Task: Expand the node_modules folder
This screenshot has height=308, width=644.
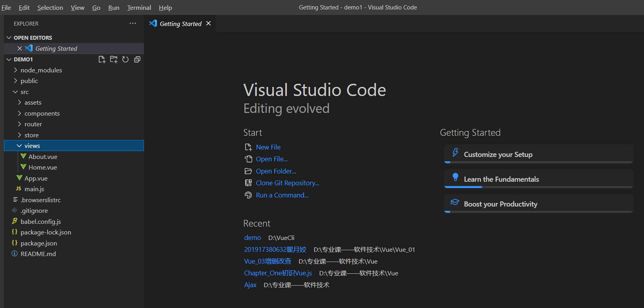Action: click(15, 70)
